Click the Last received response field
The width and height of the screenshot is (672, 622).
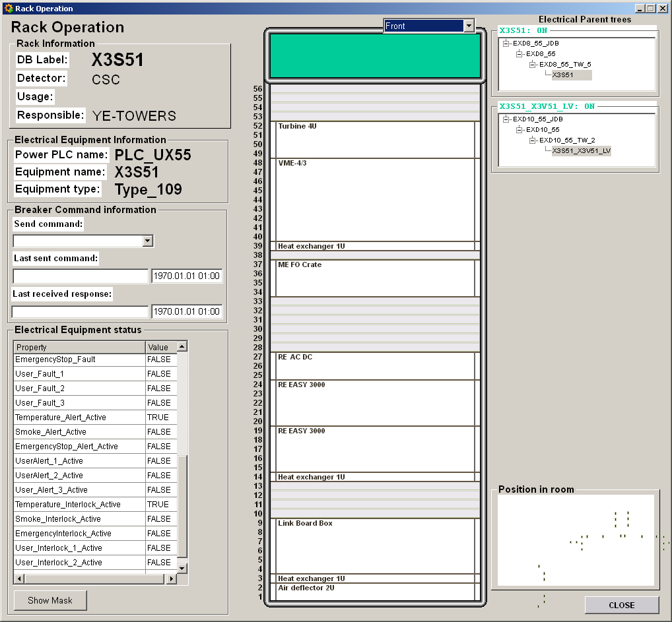81,312
